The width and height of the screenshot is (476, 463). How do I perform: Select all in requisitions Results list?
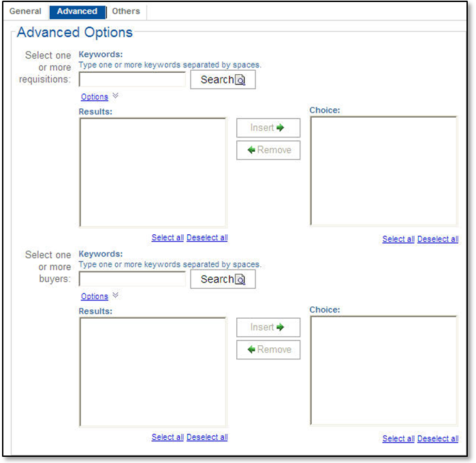point(168,238)
